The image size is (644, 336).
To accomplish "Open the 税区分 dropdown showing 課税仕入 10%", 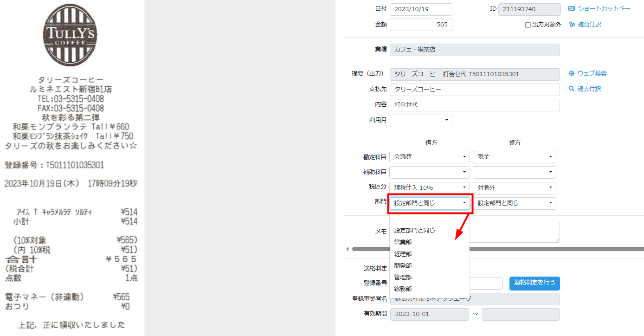I will click(x=430, y=188).
